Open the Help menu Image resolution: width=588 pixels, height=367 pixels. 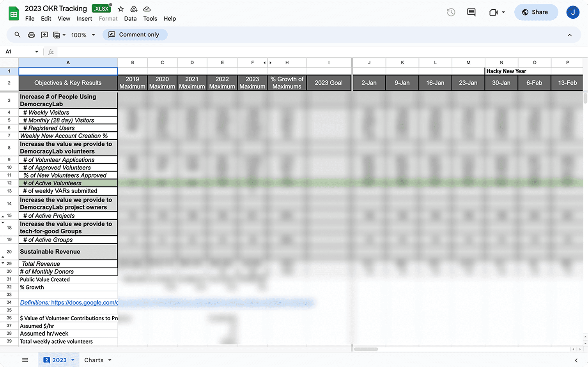click(170, 19)
